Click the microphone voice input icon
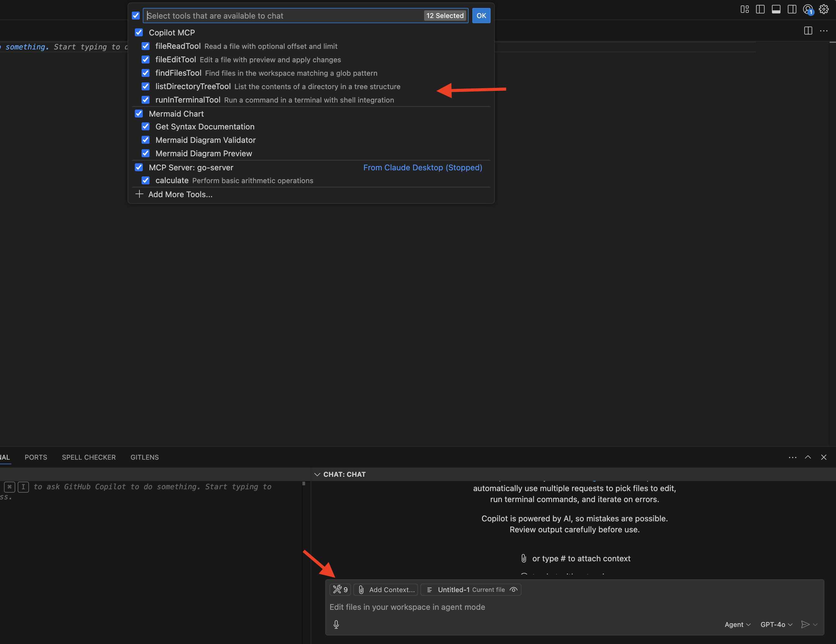The width and height of the screenshot is (836, 644). click(x=336, y=624)
